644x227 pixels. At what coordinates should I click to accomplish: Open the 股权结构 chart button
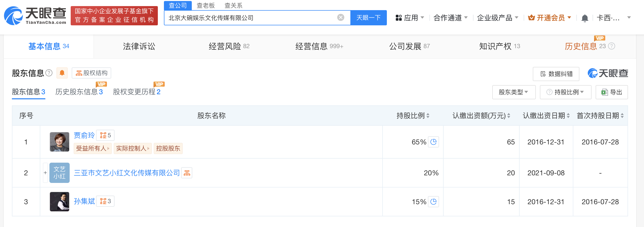[x=91, y=73]
